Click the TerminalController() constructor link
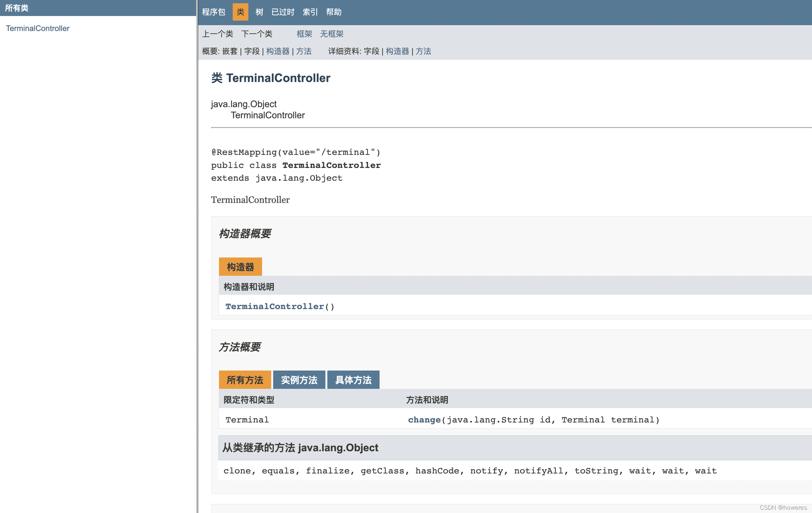This screenshot has width=812, height=513. (x=274, y=306)
